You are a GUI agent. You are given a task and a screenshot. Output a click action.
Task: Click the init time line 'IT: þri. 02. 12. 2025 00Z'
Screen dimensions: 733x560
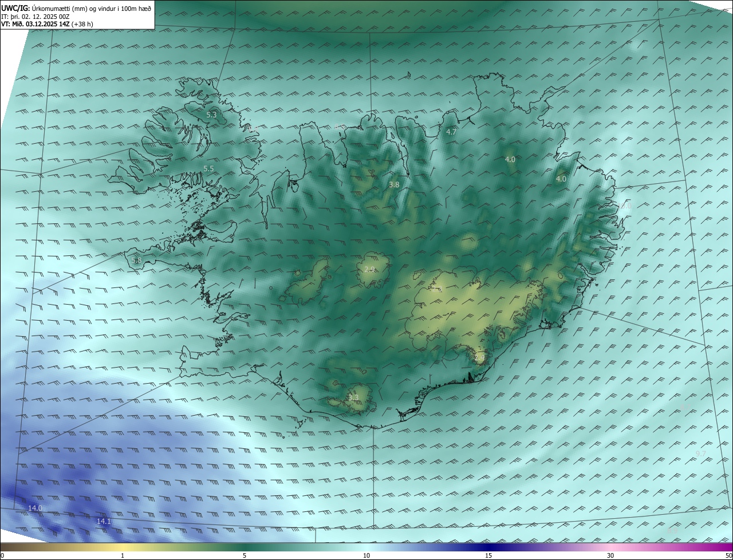click(x=35, y=17)
